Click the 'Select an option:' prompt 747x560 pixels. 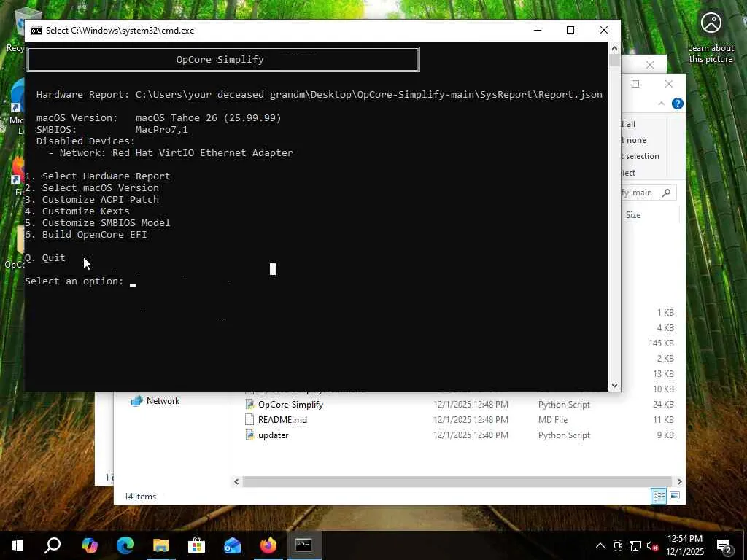click(x=74, y=281)
